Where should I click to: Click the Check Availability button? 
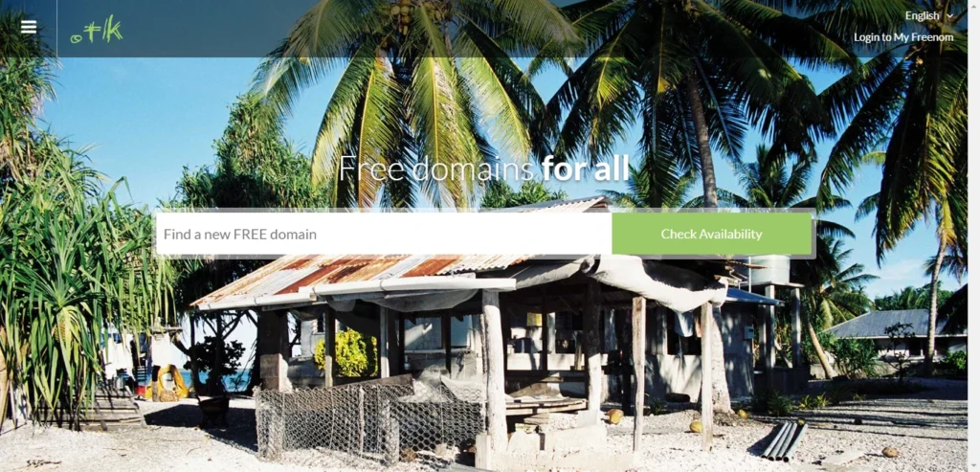711,234
